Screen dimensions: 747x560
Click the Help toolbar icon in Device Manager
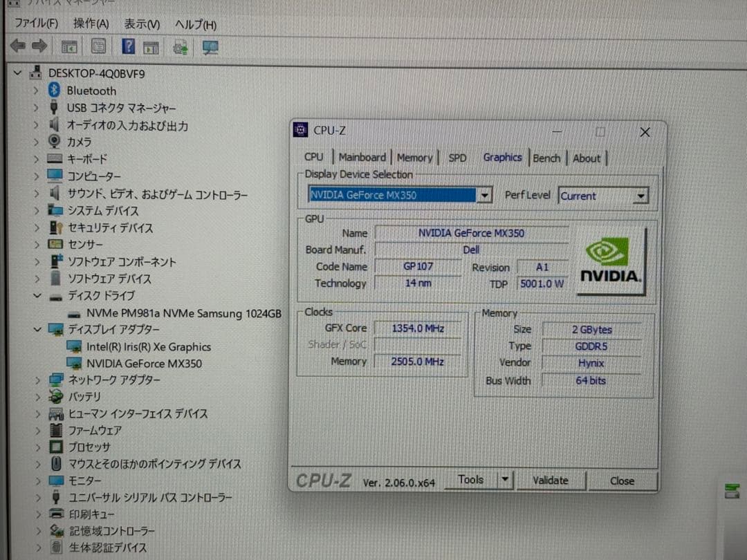tap(129, 46)
